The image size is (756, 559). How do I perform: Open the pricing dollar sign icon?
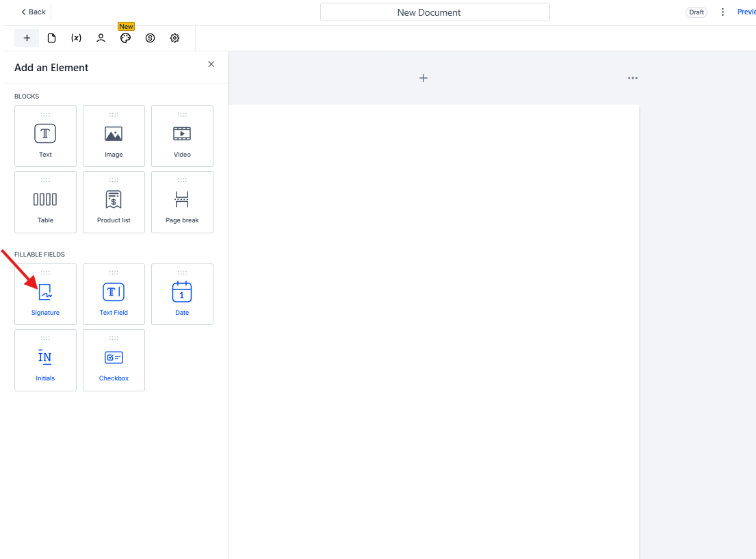click(x=150, y=38)
